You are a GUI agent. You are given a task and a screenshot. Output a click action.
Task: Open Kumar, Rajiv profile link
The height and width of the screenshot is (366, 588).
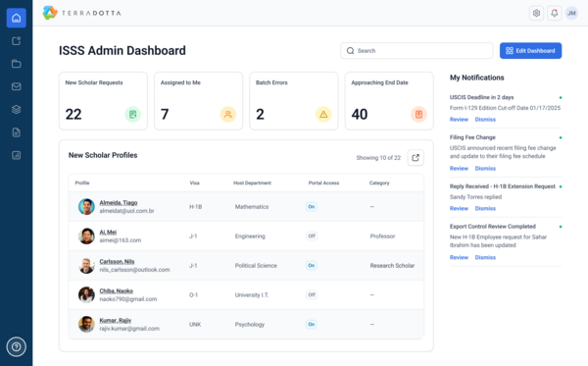coord(115,320)
